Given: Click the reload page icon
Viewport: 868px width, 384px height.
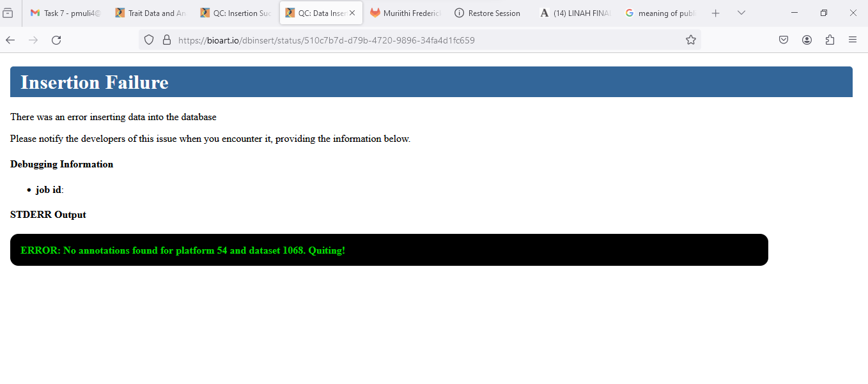Looking at the screenshot, I should [56, 40].
